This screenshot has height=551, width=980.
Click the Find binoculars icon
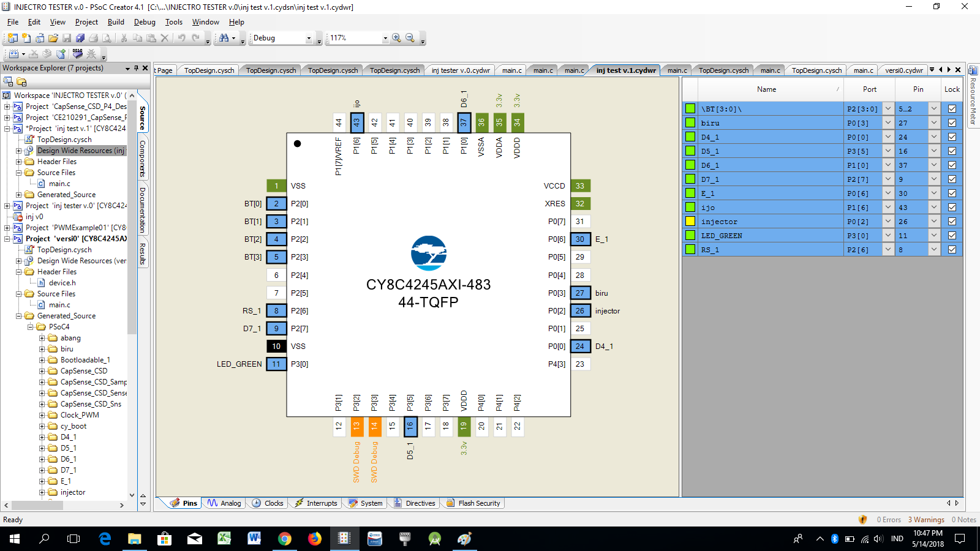click(x=224, y=38)
